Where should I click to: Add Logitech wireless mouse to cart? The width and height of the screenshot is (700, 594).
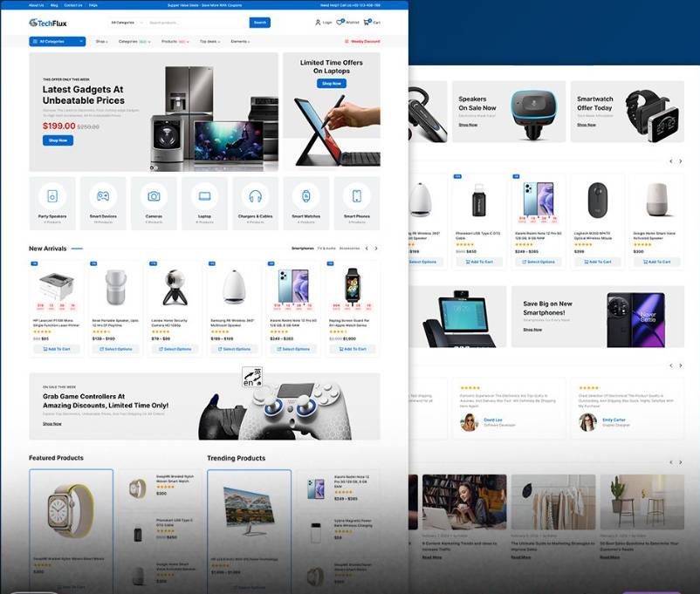pyautogui.click(x=598, y=262)
